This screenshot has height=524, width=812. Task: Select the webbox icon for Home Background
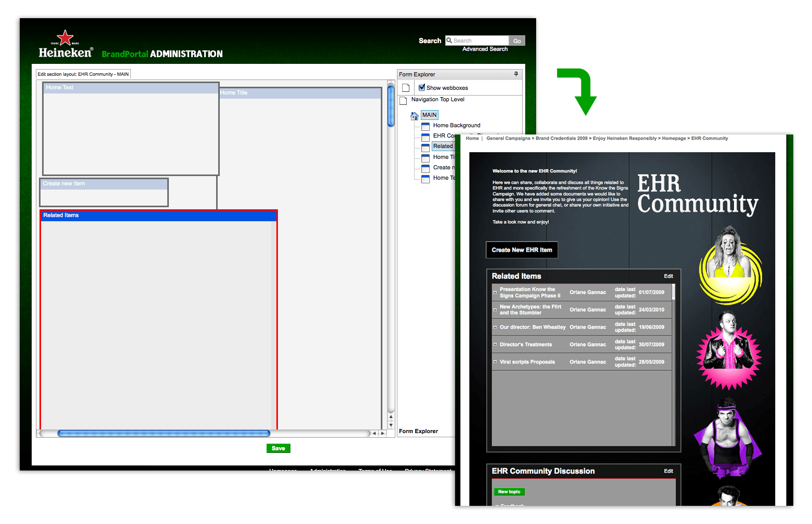pyautogui.click(x=425, y=126)
